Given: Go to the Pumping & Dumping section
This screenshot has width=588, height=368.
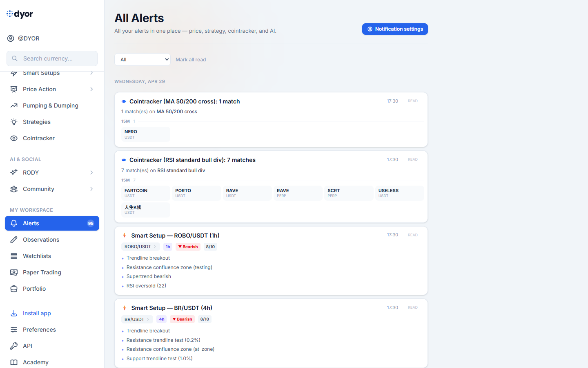Looking at the screenshot, I should [50, 105].
